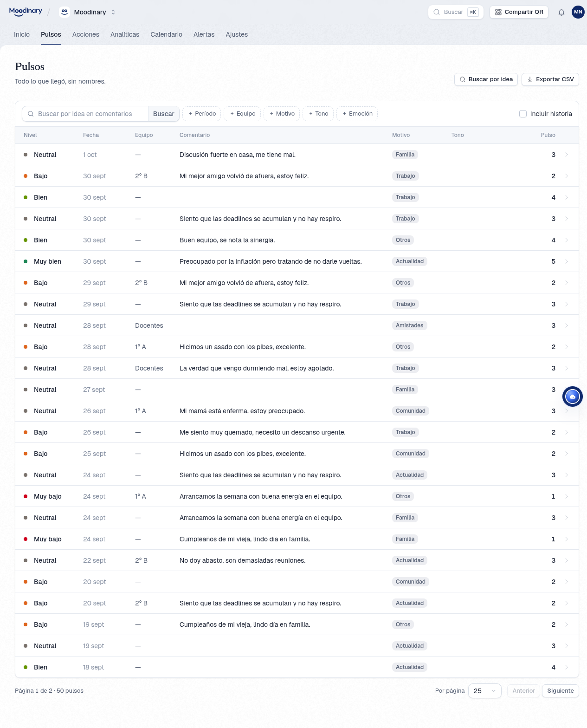Click comment 'Preocupado por la inflación' row text

tap(271, 261)
